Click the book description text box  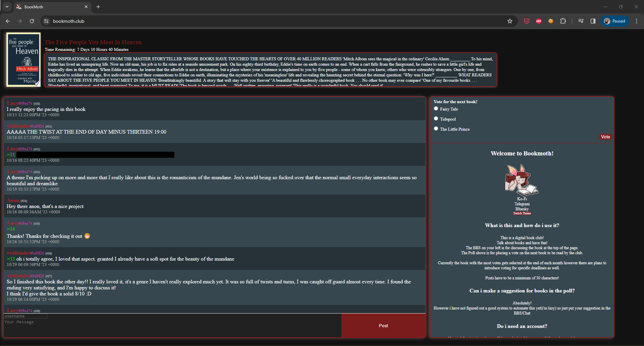(271, 70)
